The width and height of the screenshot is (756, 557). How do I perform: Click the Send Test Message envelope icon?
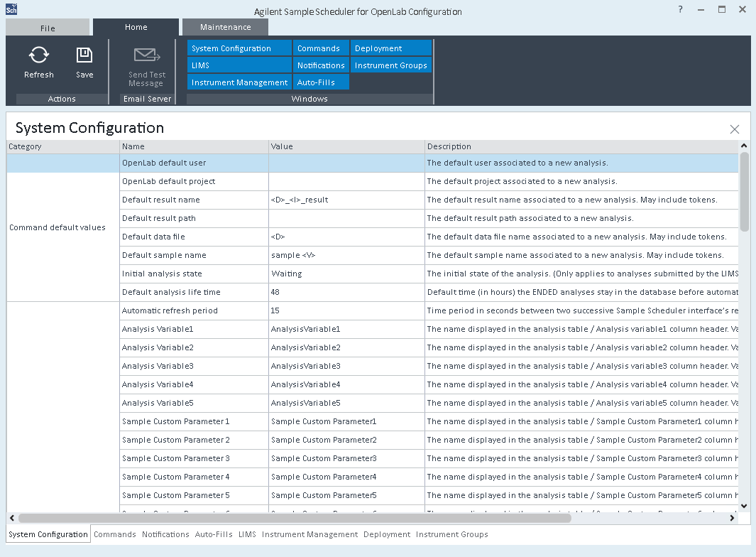[x=147, y=55]
